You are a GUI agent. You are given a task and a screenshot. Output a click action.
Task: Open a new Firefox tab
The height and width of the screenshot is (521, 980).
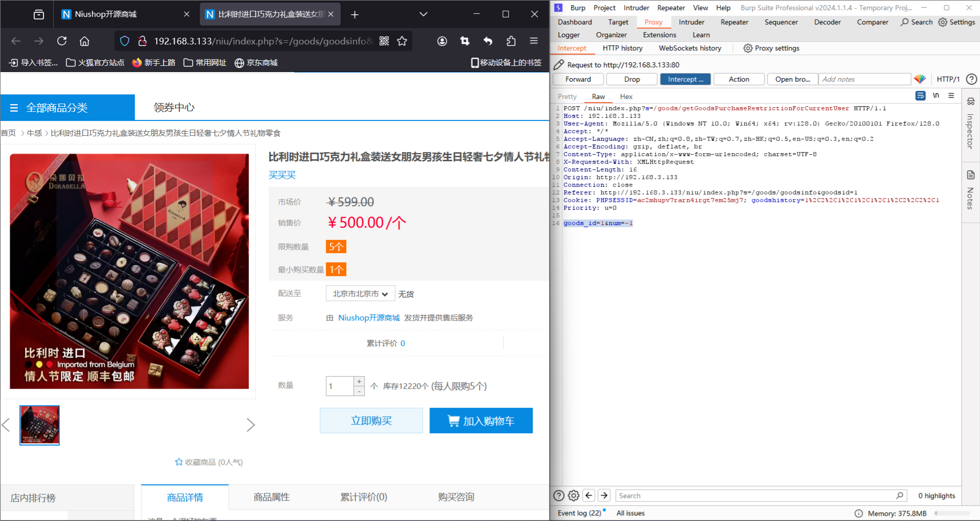click(355, 14)
